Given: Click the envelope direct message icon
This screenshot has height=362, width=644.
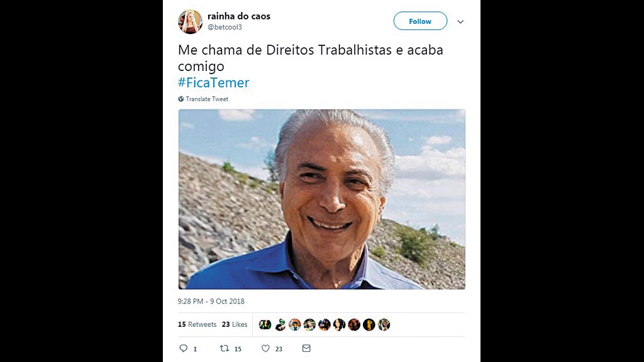Looking at the screenshot, I should coord(306,348).
